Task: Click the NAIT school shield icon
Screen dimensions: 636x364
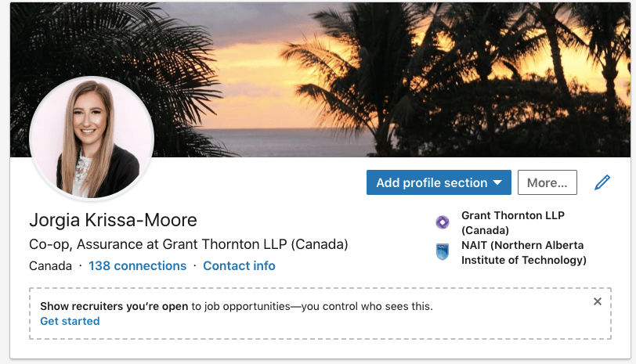Action: (x=443, y=252)
